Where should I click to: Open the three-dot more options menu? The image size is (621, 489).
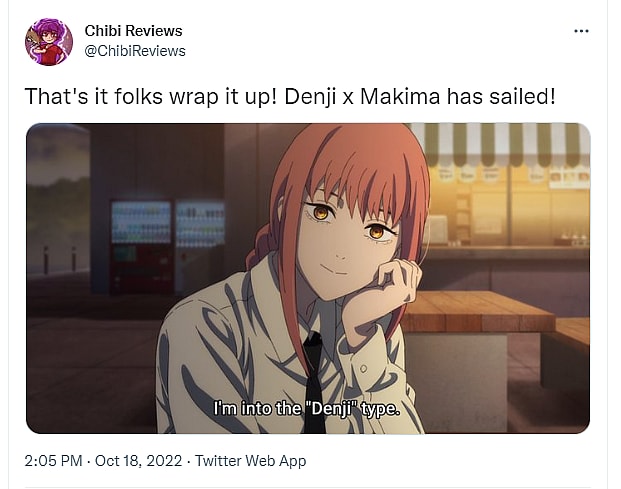pyautogui.click(x=581, y=31)
